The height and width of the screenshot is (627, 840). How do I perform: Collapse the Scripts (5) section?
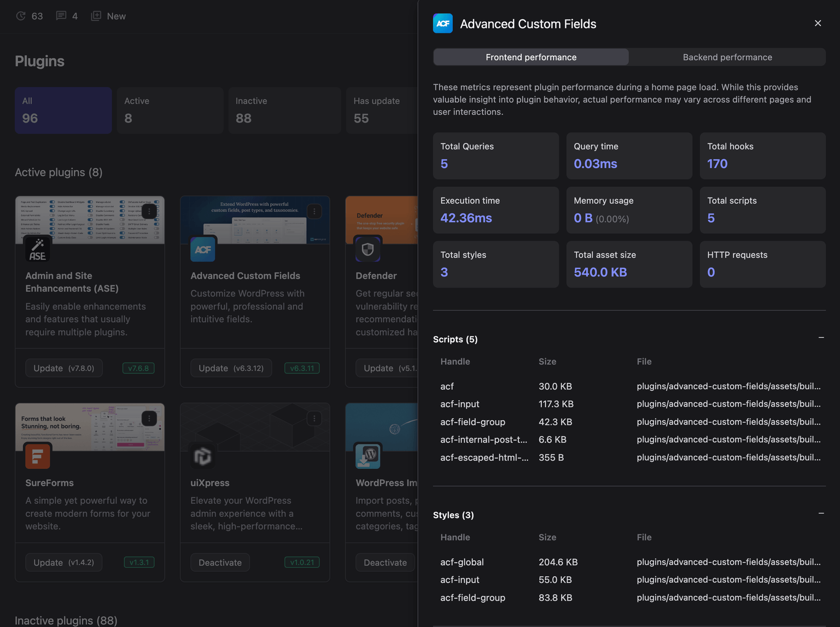tap(821, 338)
